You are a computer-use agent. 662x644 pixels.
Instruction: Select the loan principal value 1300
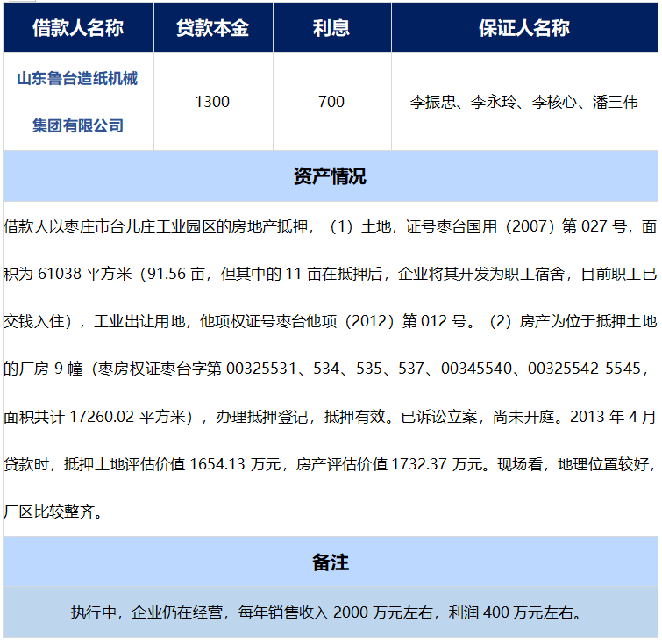[x=212, y=102]
